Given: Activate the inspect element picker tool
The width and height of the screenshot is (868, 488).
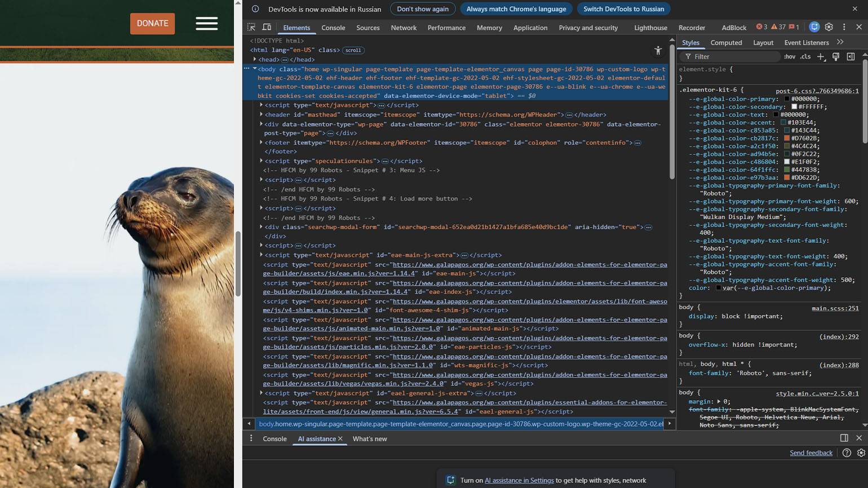Looking at the screenshot, I should pyautogui.click(x=251, y=27).
